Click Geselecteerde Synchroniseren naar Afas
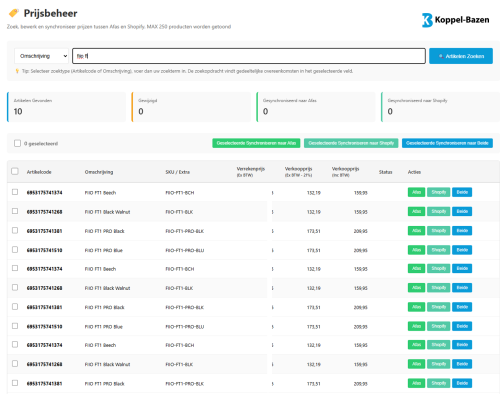The width and height of the screenshot is (500, 394). pos(256,143)
